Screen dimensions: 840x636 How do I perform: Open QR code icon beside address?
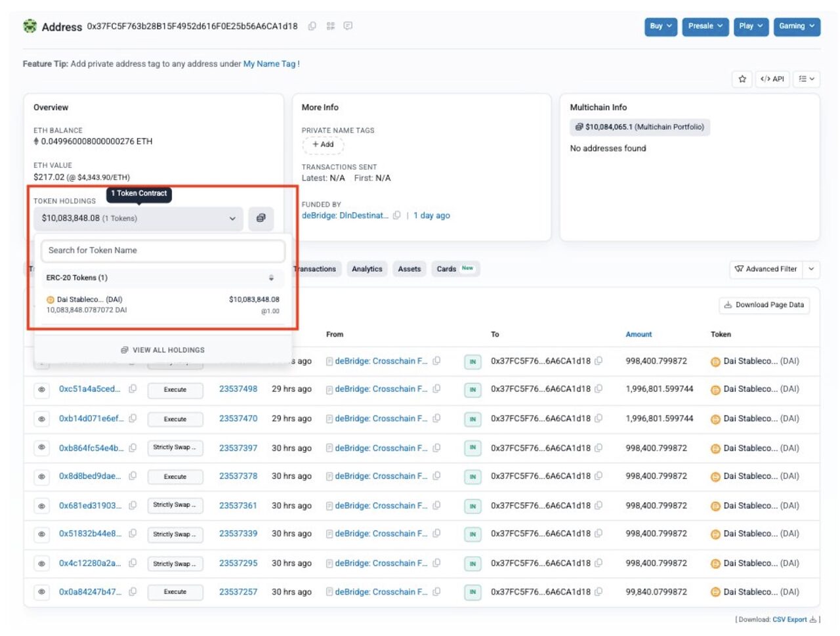click(x=330, y=26)
